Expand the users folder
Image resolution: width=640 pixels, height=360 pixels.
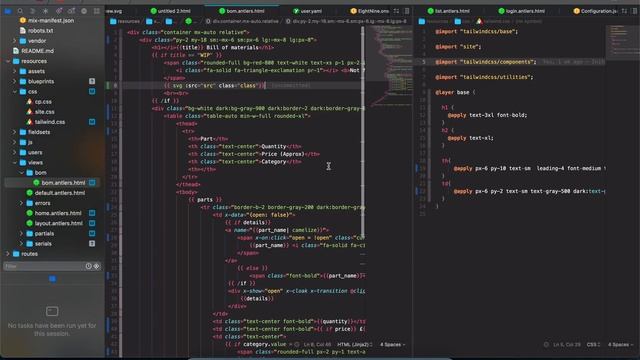point(15,153)
